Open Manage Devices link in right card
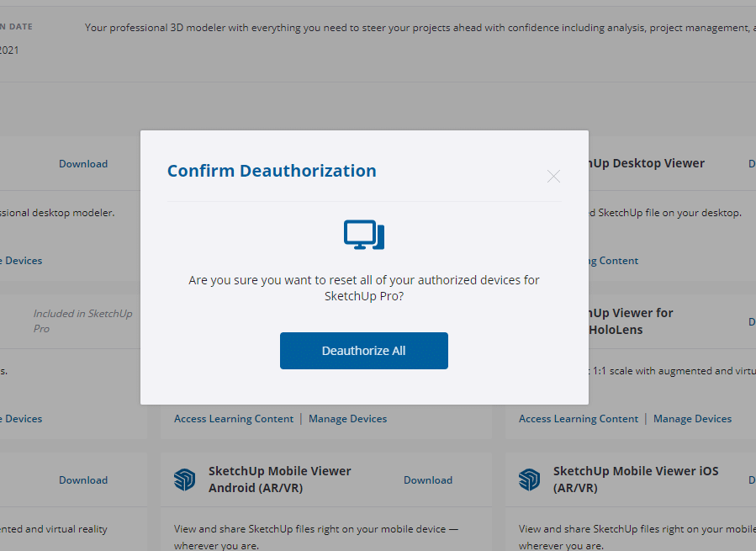The image size is (756, 551). 692,419
